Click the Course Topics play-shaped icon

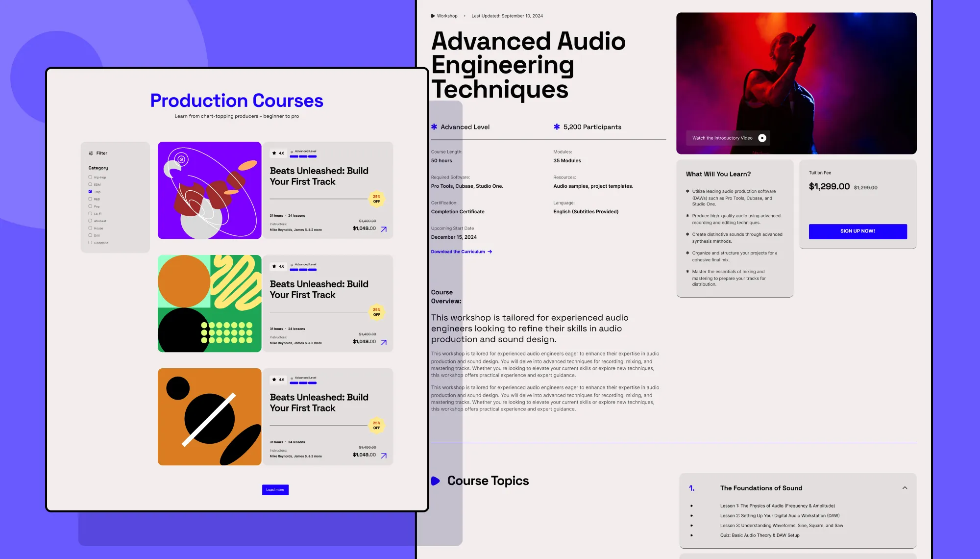(x=435, y=481)
